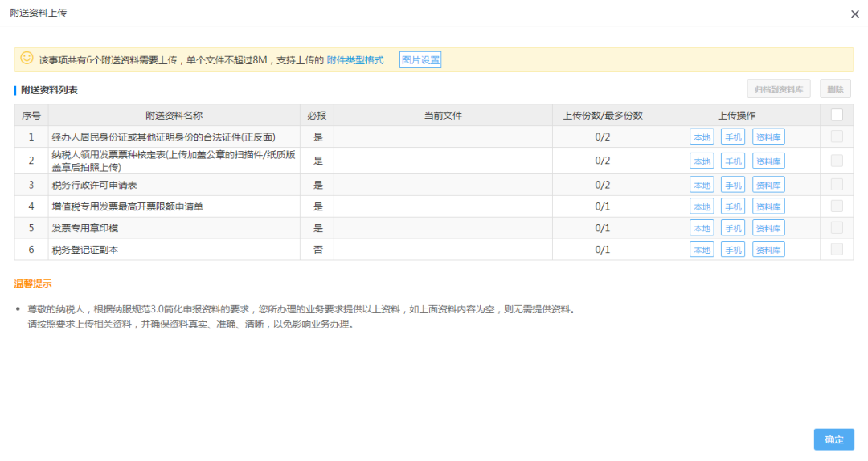Viewport: 868px width, 461px height.
Task: Click the 0/2 count for 税务行政许可申请表 row
Action: 602,185
